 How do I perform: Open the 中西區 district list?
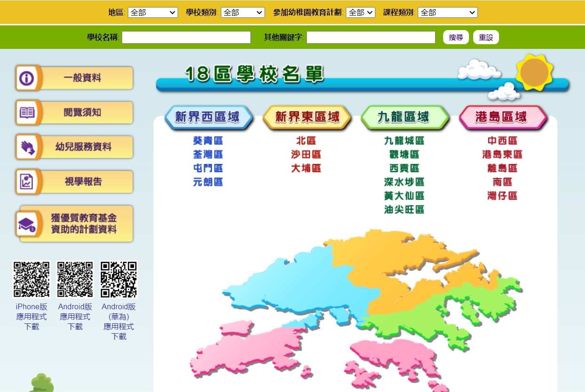click(x=502, y=140)
